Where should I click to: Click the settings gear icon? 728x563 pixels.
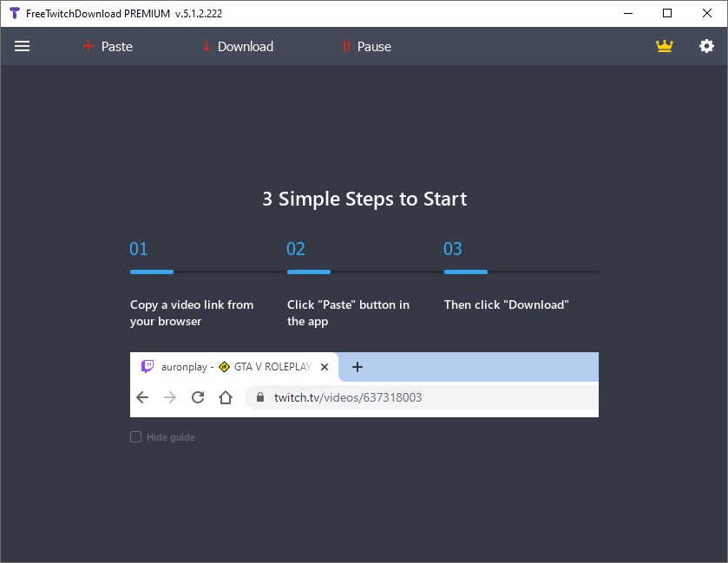[707, 46]
